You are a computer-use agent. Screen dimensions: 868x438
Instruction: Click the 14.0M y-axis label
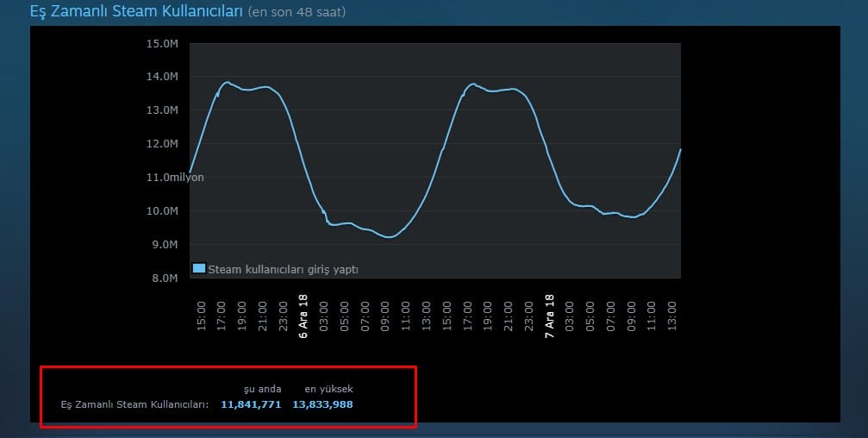coord(161,77)
